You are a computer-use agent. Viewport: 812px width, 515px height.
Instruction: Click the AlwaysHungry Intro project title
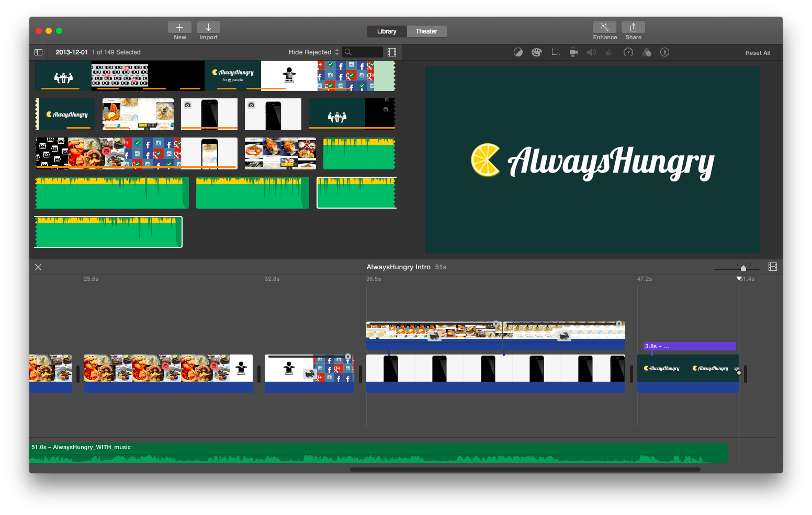pos(398,267)
